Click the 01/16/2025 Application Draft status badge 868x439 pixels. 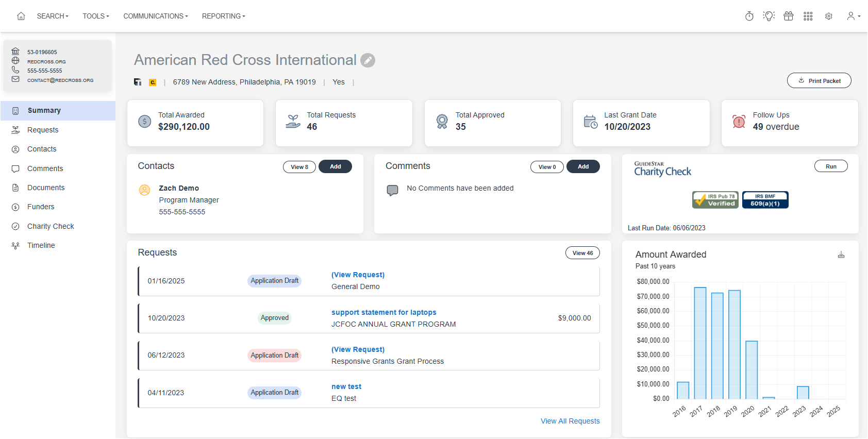tap(275, 281)
